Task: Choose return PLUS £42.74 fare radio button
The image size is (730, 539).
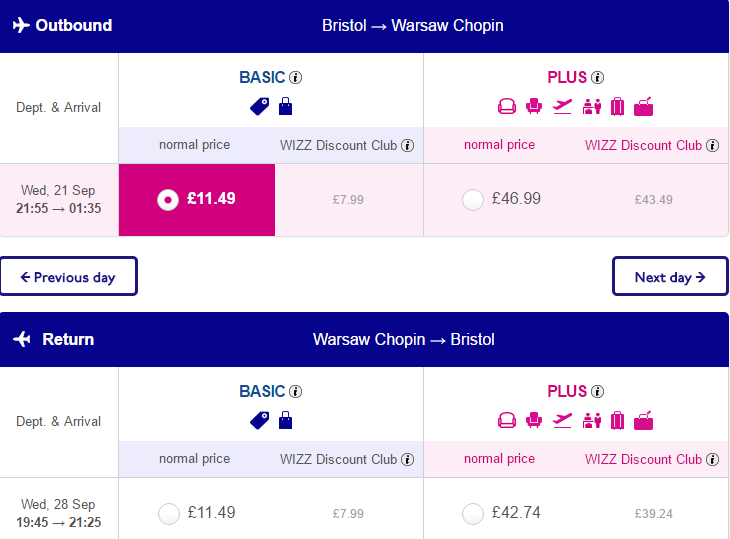Action: [473, 514]
